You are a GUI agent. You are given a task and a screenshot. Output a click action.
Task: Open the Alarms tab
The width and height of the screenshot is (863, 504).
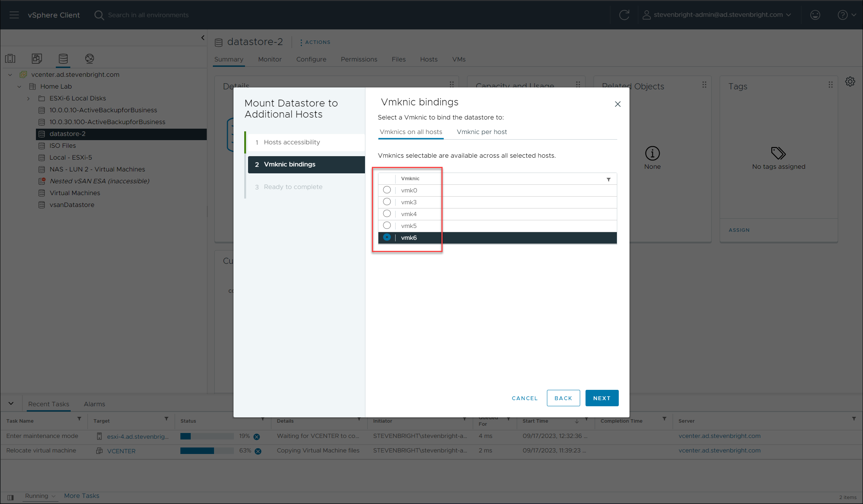94,404
